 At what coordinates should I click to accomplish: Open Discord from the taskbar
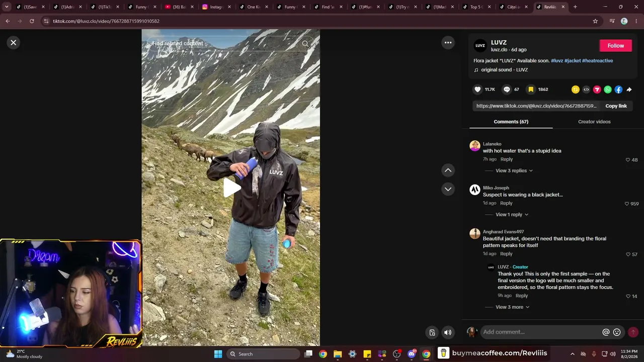tap(412, 354)
